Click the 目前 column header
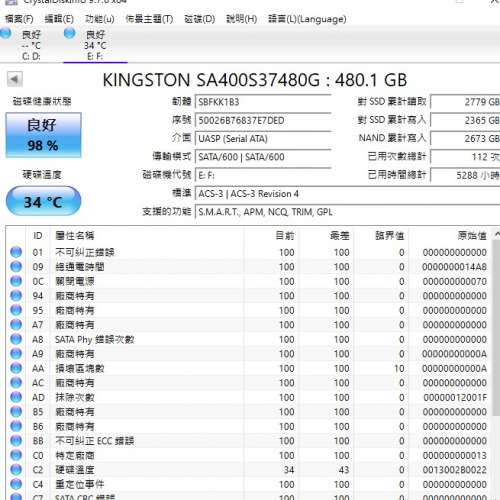The image size is (500, 500). pos(271,236)
